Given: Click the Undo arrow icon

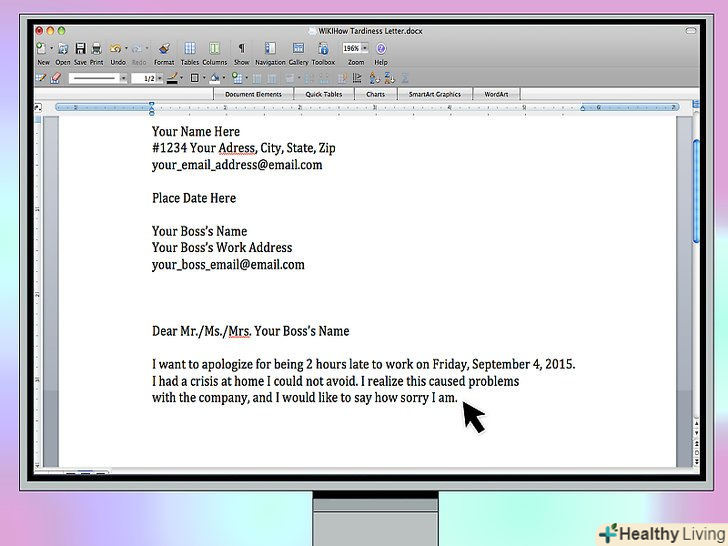Looking at the screenshot, I should [116, 48].
